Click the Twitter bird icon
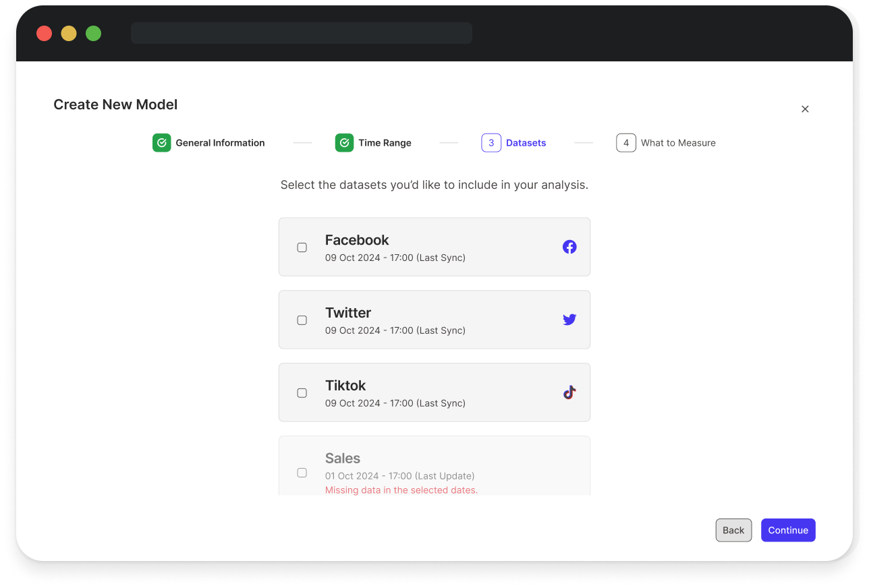869x588 pixels. (569, 320)
